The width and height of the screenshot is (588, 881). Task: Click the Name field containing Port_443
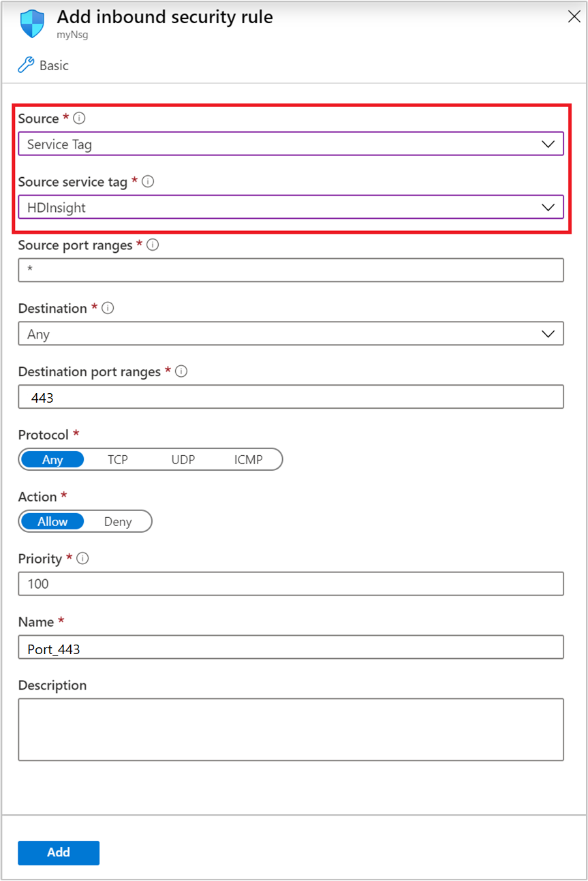click(290, 646)
